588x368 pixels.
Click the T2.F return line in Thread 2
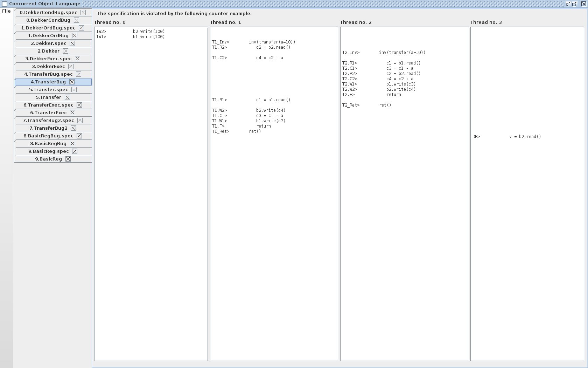point(372,95)
